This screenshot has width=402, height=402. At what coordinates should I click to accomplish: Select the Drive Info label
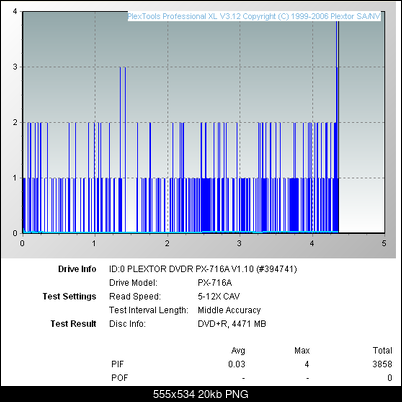pos(77,269)
